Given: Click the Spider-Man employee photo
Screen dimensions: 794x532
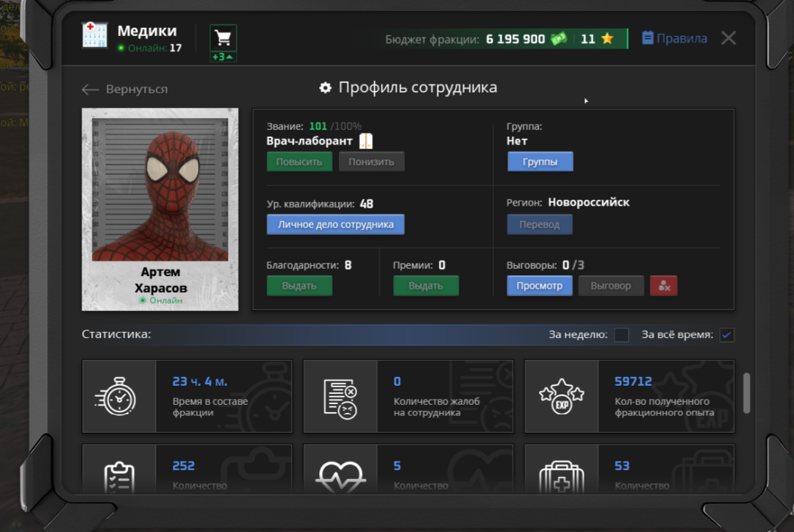Looking at the screenshot, I should [x=160, y=190].
